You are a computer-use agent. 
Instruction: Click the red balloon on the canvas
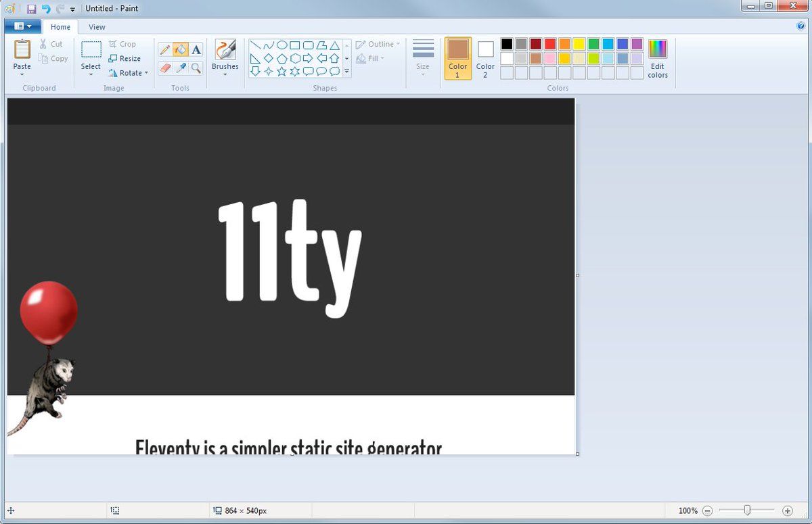pyautogui.click(x=49, y=313)
